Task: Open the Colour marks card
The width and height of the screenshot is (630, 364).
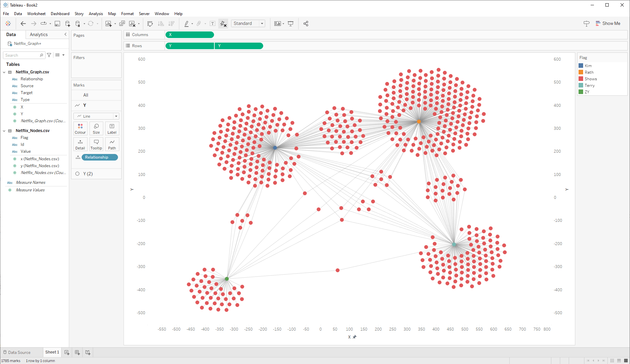Action: (x=80, y=128)
